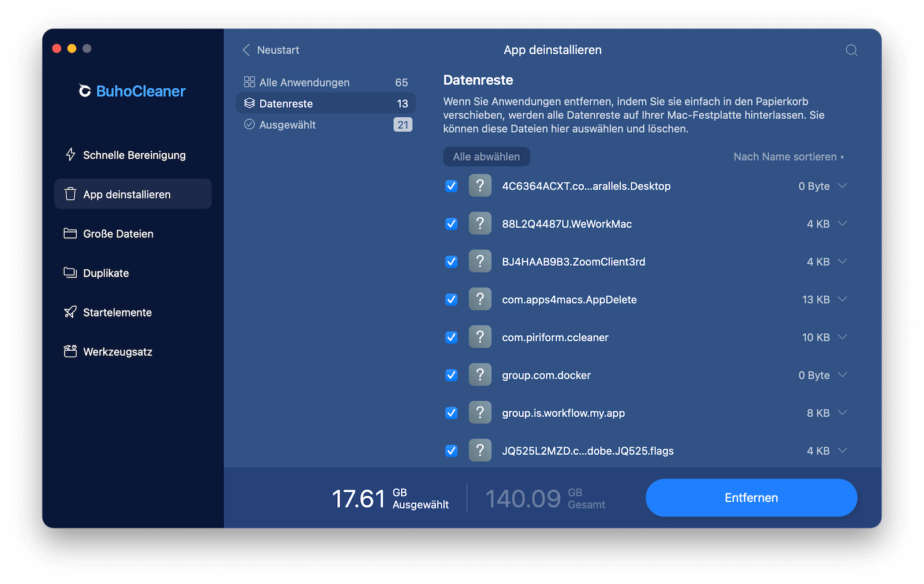Image resolution: width=924 pixels, height=584 pixels.
Task: Click the question mark icon for BJ4HAAB9B3.ZoomClient3rd
Action: click(x=480, y=261)
